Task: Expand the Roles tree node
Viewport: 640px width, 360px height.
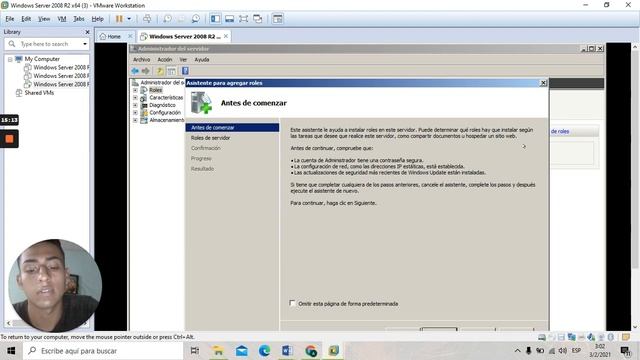Action: click(x=136, y=90)
